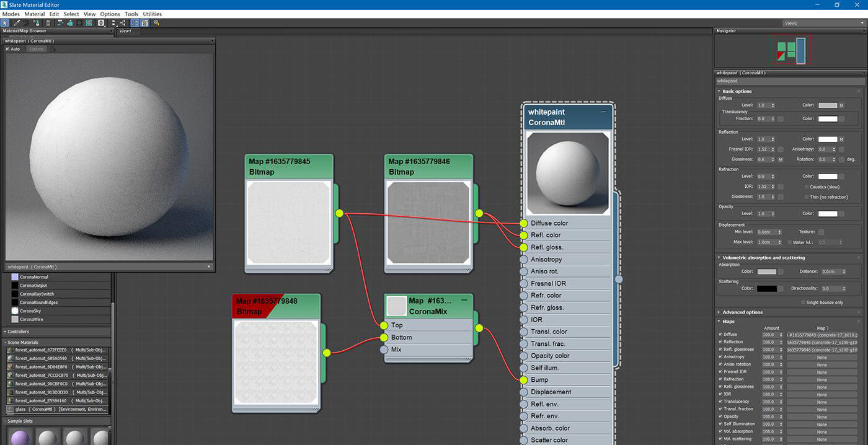Collapse the Basic options rollout
This screenshot has height=445, width=868.
737,91
